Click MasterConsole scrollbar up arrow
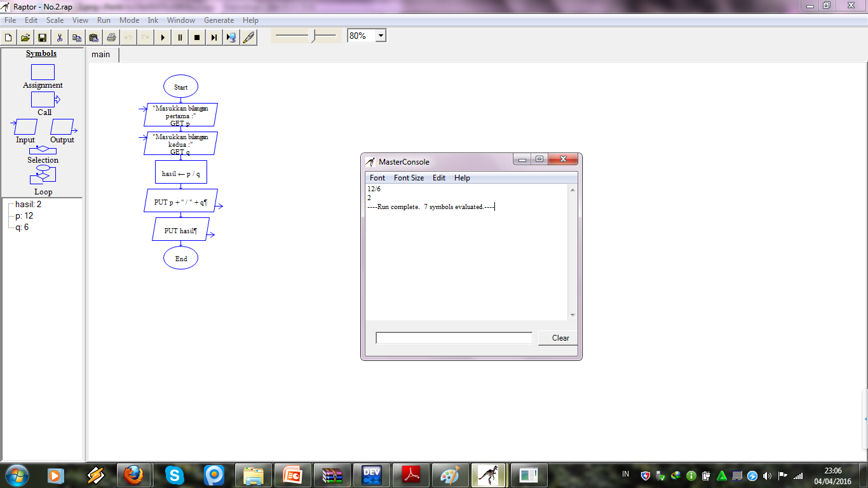 click(x=573, y=189)
